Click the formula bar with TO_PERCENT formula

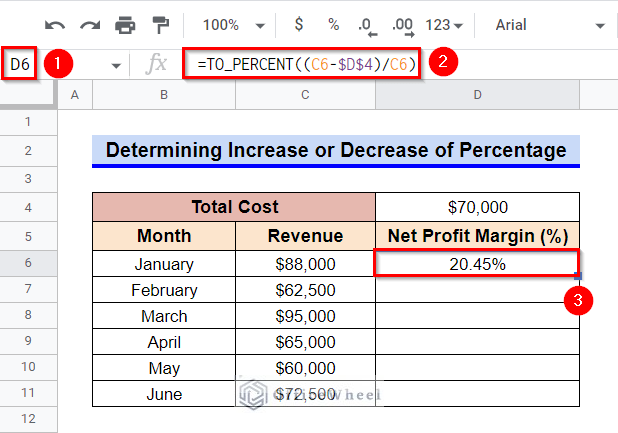[x=302, y=64]
